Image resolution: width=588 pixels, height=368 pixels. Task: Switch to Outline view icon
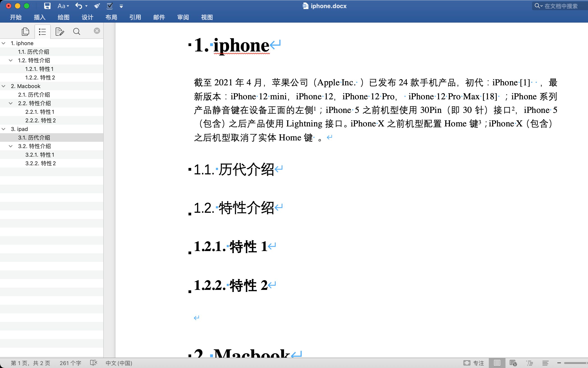tap(529, 363)
